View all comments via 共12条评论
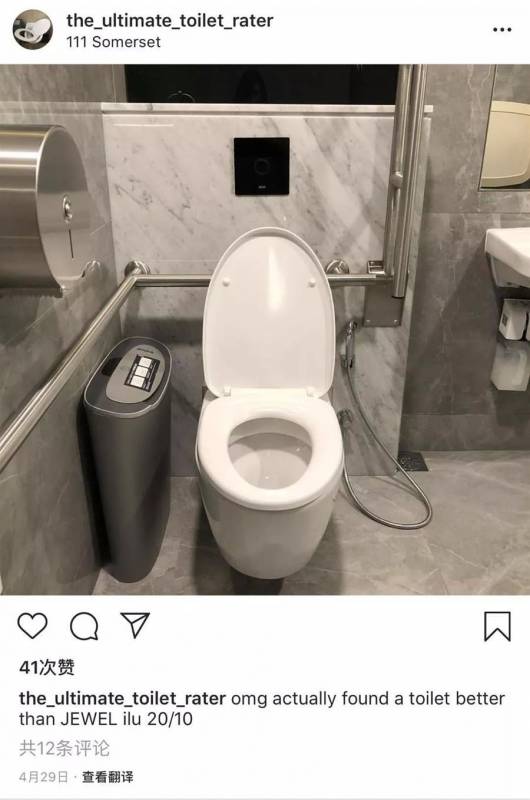This screenshot has height=800, width=530. 64,748
